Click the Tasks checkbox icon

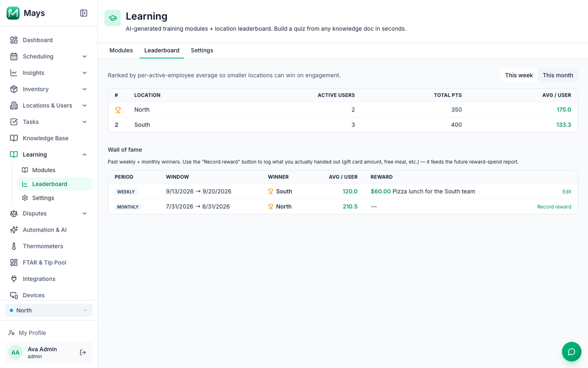14,122
